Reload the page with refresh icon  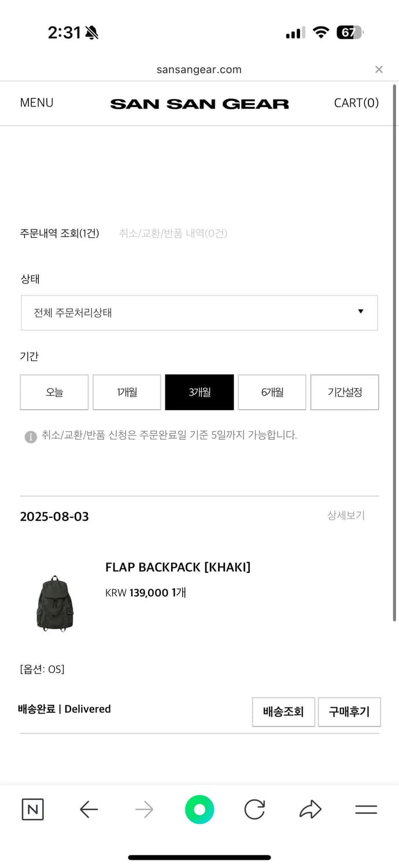[254, 810]
